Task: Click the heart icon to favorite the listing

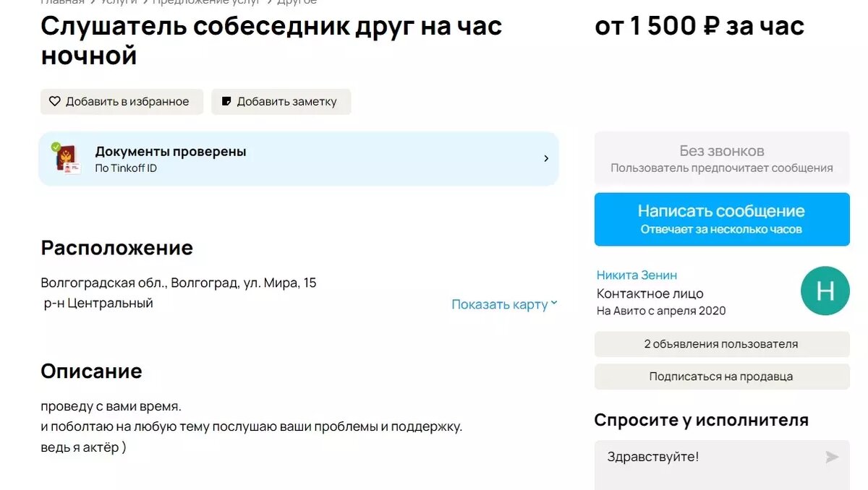Action: pyautogui.click(x=54, y=101)
